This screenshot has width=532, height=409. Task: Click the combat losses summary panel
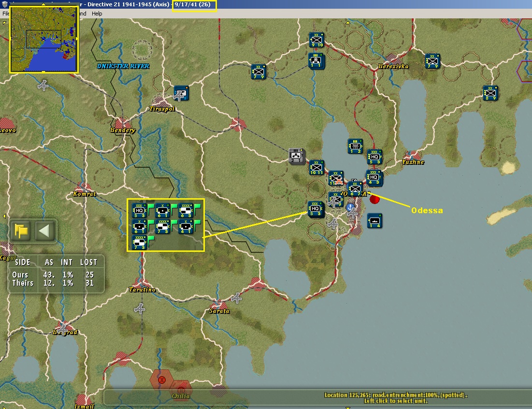(x=56, y=273)
